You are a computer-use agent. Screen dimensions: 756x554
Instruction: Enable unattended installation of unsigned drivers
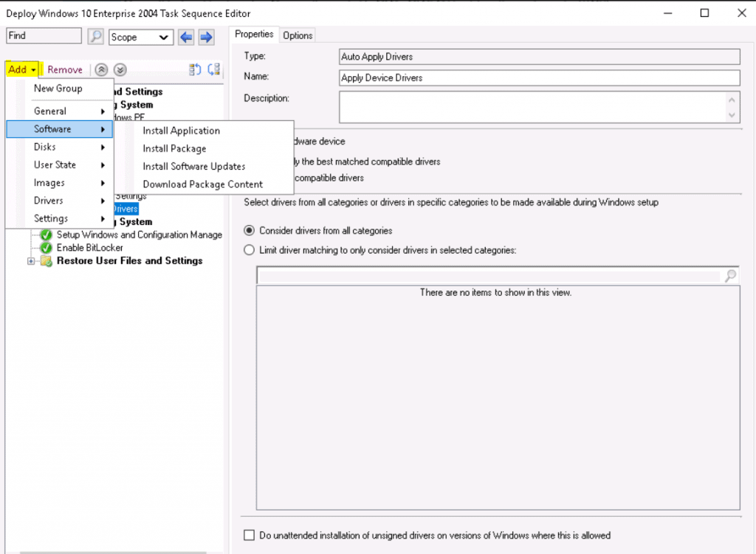click(250, 536)
